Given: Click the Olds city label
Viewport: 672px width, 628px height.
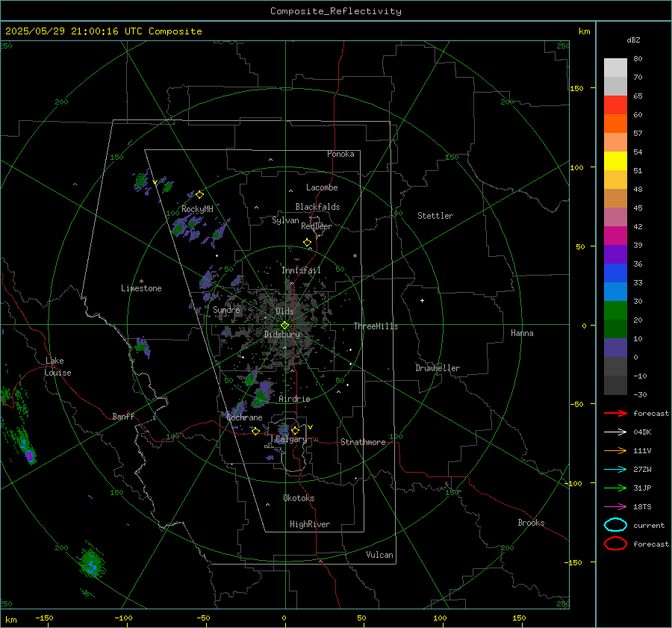Looking at the screenshot, I should pos(284,311).
